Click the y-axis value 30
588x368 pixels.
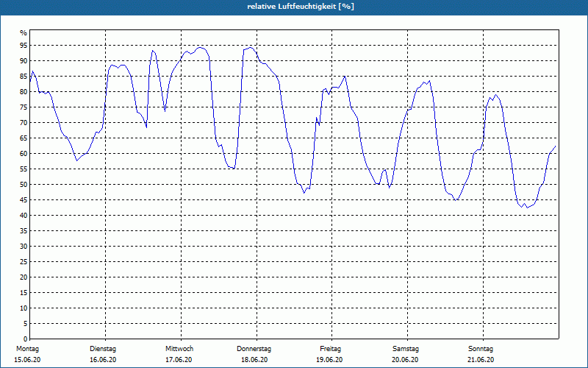tap(24, 247)
